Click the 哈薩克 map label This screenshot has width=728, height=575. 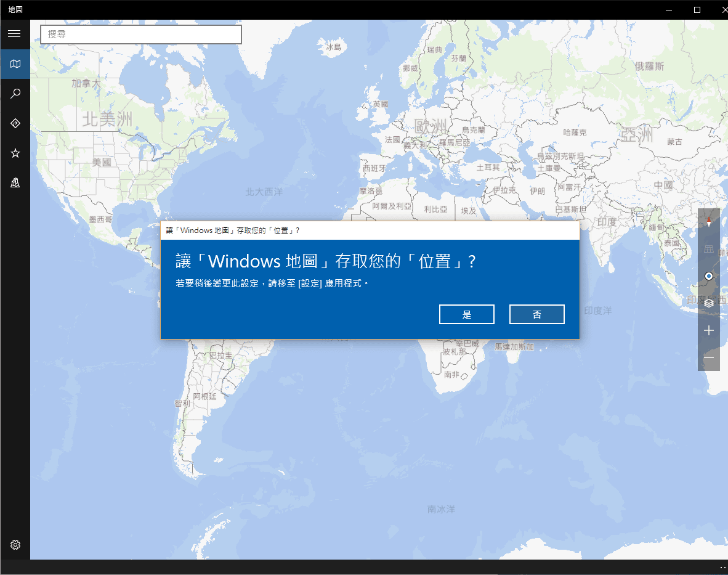pos(575,133)
